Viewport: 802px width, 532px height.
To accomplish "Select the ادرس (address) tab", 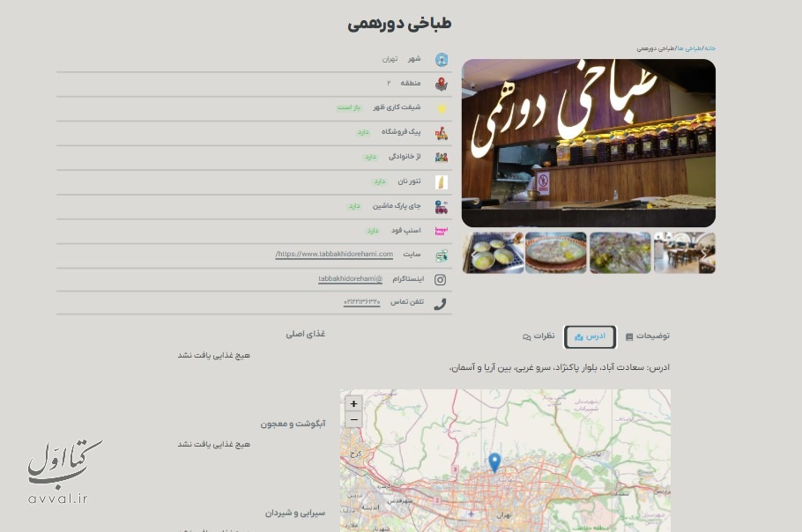I will point(590,336).
